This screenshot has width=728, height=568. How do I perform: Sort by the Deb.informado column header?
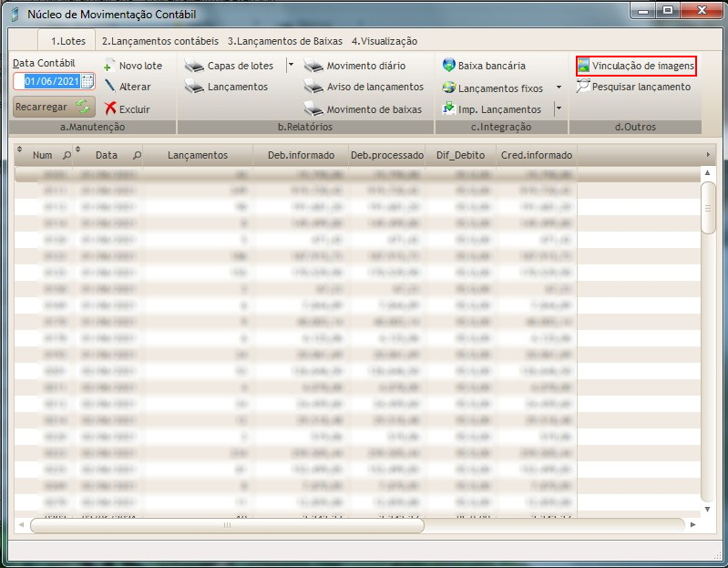[x=301, y=155]
